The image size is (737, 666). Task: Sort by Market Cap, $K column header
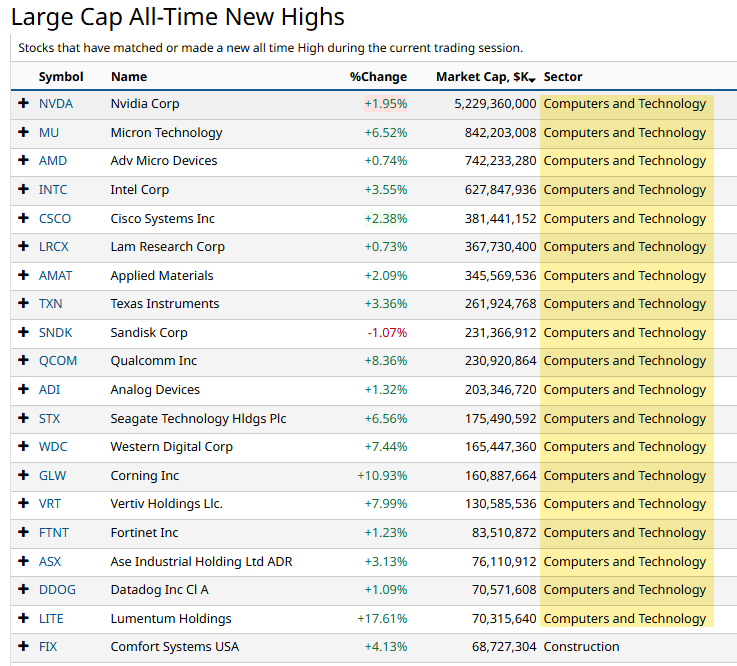tap(486, 77)
